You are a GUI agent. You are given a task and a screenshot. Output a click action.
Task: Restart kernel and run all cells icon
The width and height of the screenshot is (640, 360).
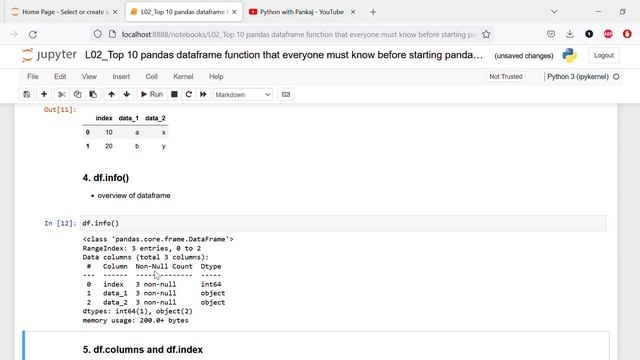pos(203,94)
